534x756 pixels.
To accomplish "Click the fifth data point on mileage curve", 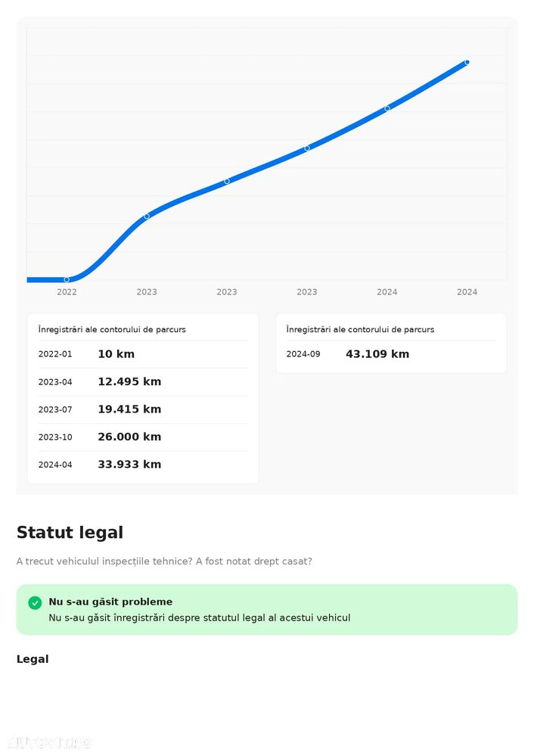I will pos(387,108).
